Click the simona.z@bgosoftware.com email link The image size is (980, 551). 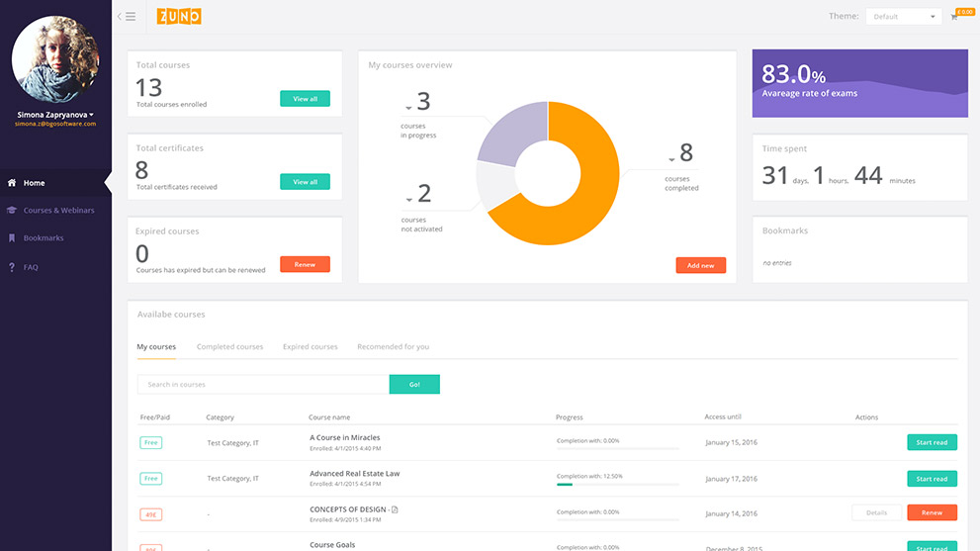[x=55, y=124]
